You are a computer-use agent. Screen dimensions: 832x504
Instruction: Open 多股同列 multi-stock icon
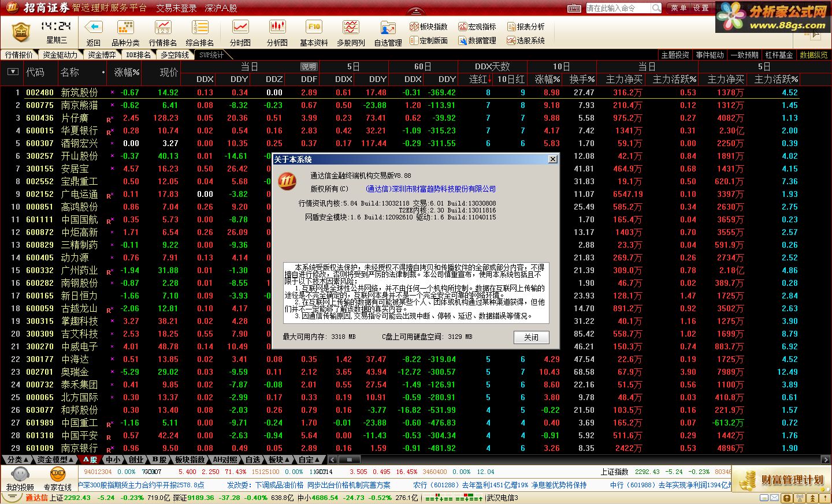tap(351, 27)
